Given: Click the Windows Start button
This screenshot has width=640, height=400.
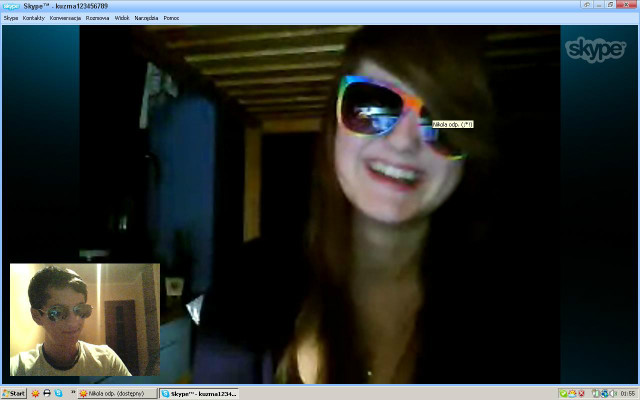Looking at the screenshot, I should [14, 393].
